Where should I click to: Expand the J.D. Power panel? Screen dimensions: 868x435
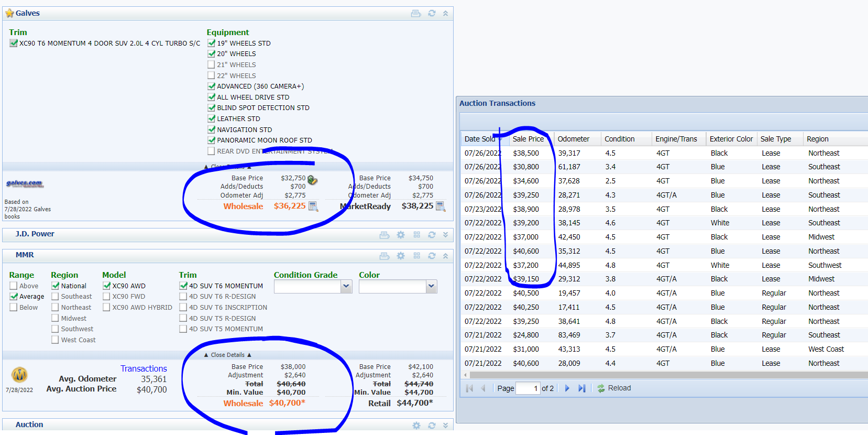click(x=445, y=235)
